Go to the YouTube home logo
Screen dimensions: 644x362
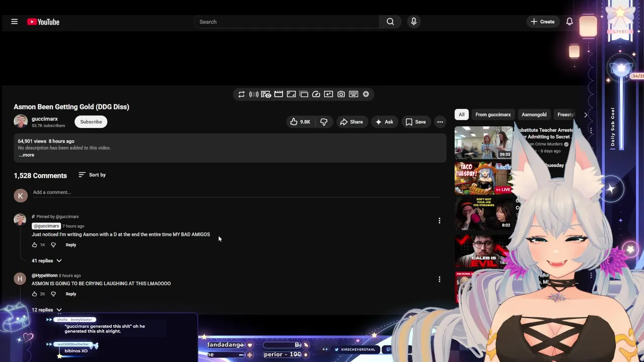43,22
